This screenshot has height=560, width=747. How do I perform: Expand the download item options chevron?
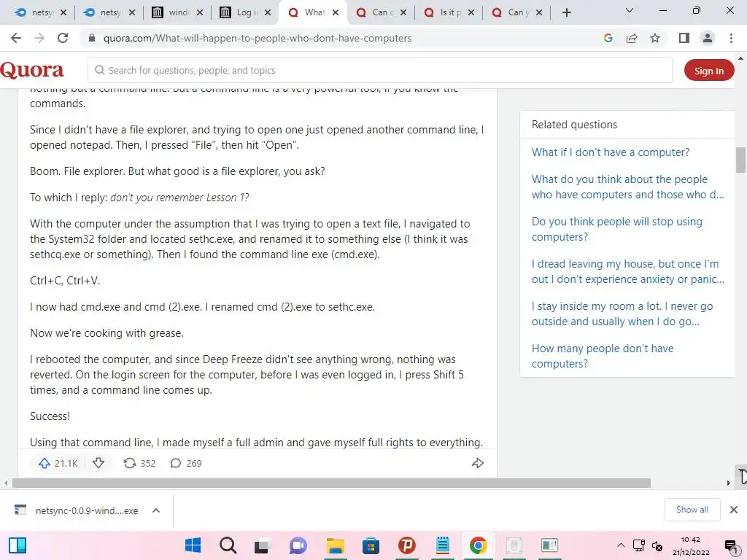point(156,510)
